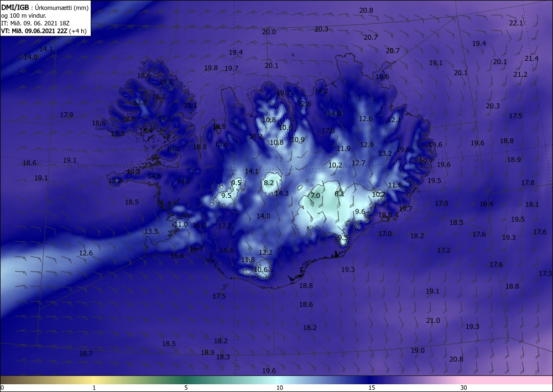Click the 10.9 value on the map
The image size is (553, 392).
coord(298,139)
